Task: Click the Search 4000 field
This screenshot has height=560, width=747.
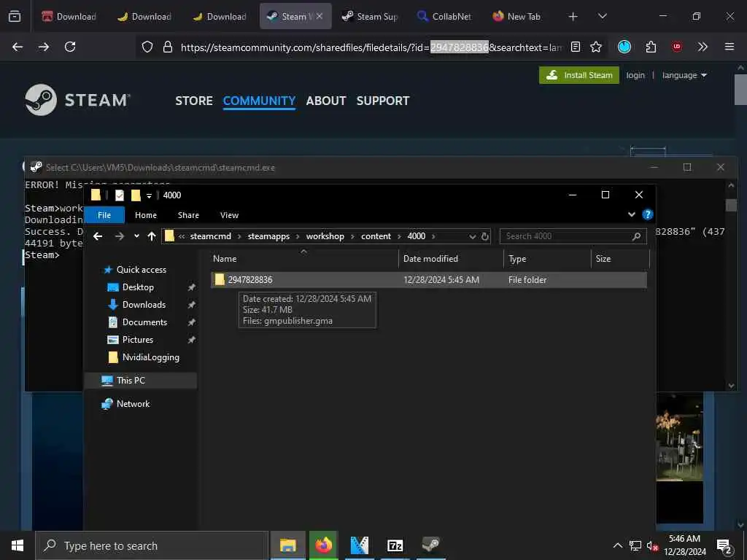Action: [x=573, y=236]
